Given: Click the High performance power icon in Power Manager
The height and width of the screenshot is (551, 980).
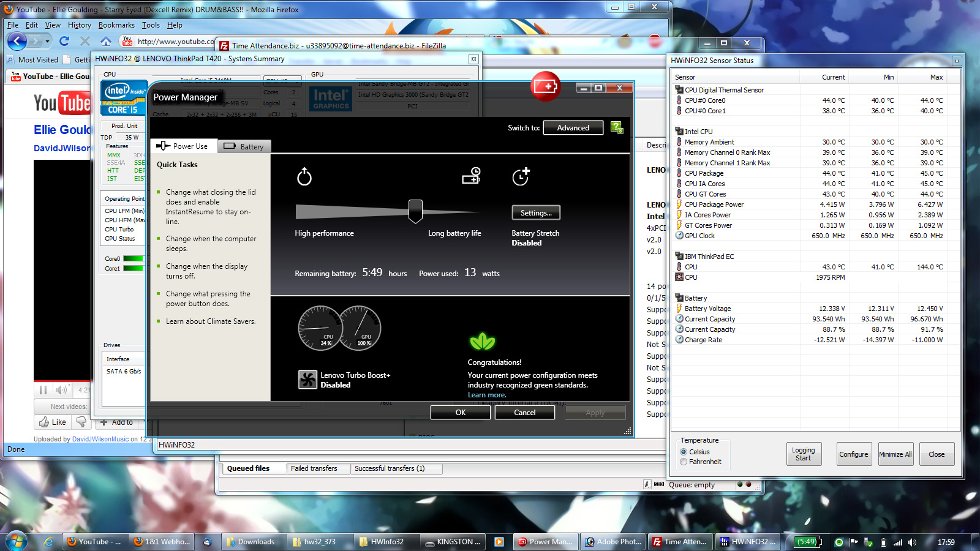Looking at the screenshot, I should pyautogui.click(x=304, y=177).
